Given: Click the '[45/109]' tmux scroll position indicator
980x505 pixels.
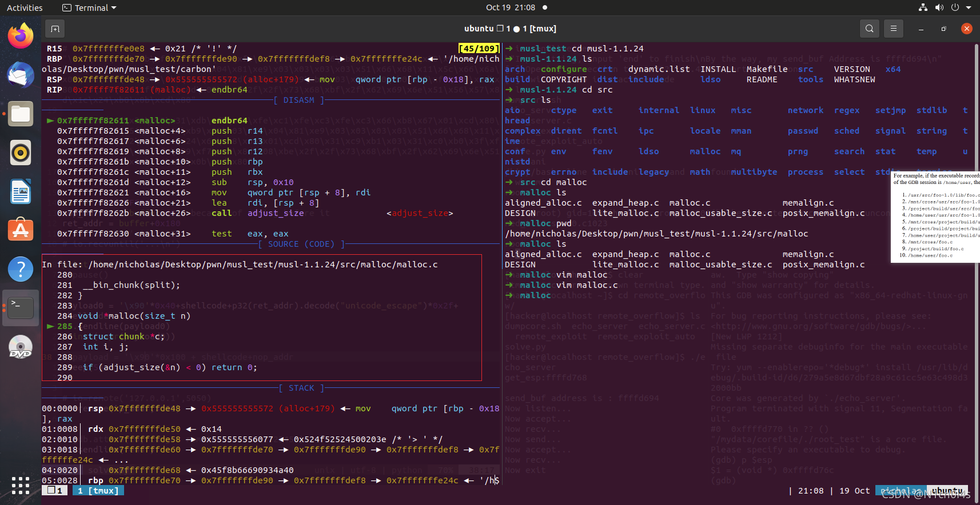Looking at the screenshot, I should coord(479,49).
